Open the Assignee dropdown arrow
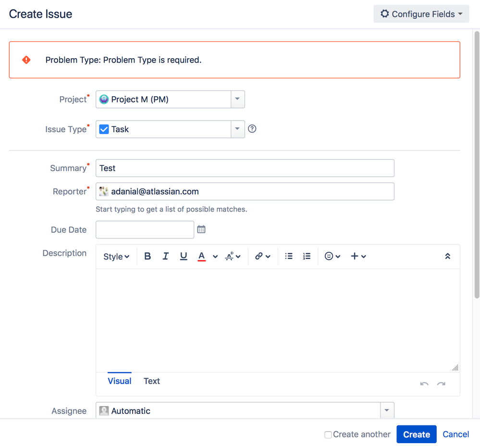This screenshot has width=480, height=448. tap(387, 411)
